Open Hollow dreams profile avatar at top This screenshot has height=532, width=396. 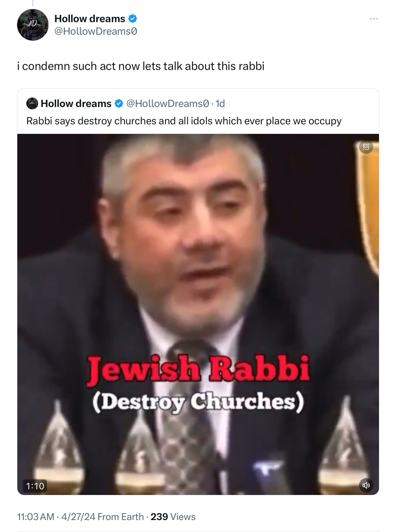pyautogui.click(x=33, y=25)
